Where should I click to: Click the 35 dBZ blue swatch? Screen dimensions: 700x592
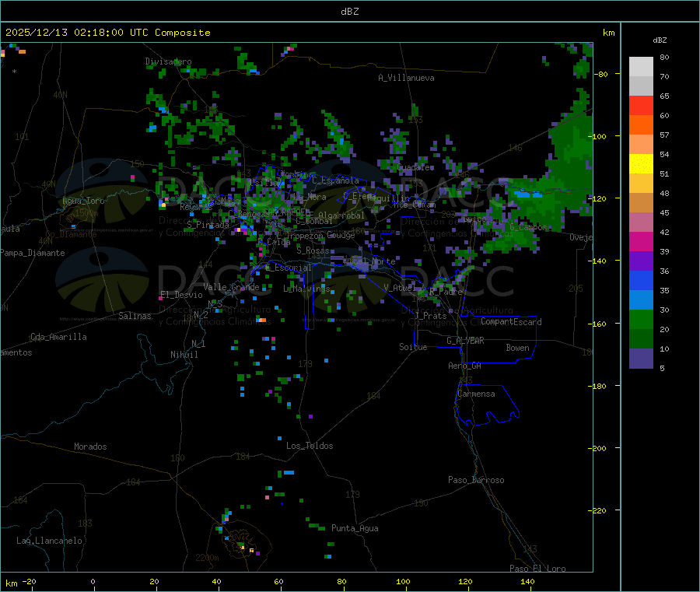(641, 280)
